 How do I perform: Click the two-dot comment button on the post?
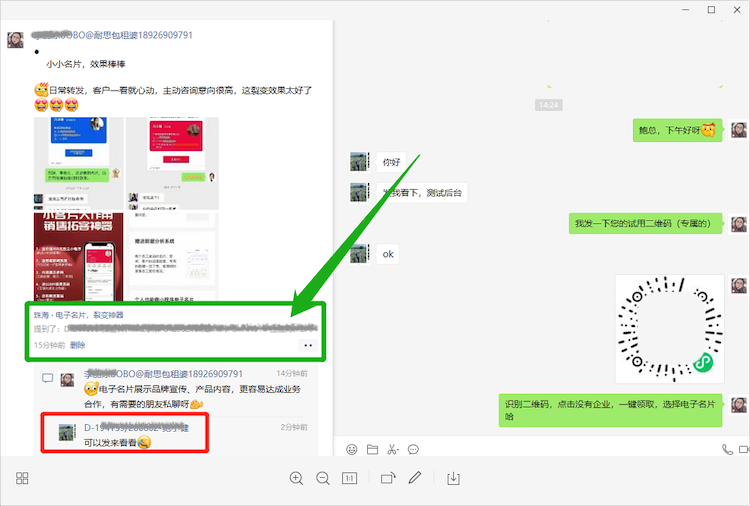point(308,345)
